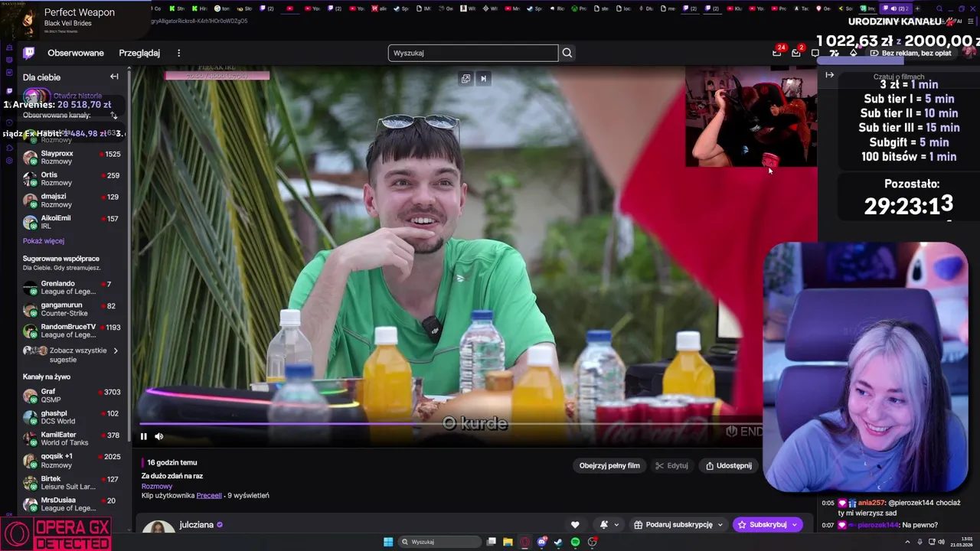Open Ortis channel in sidebar

pyautogui.click(x=73, y=179)
